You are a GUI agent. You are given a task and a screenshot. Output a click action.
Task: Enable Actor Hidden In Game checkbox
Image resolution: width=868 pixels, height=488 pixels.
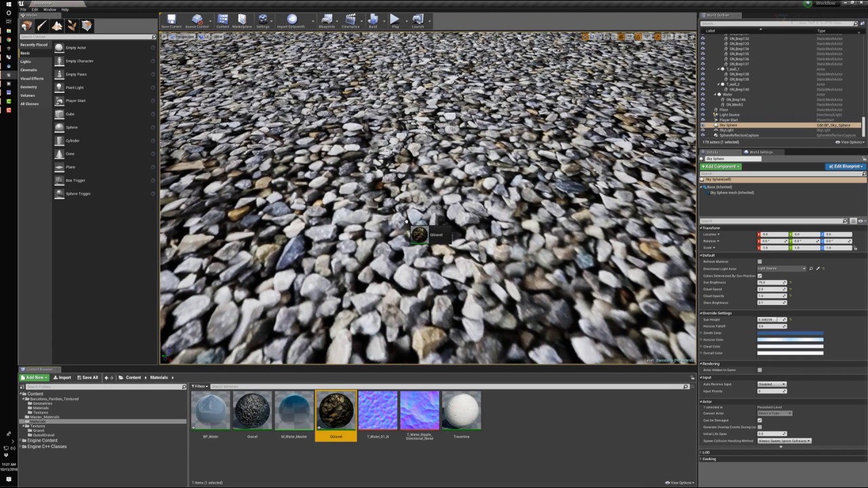(x=759, y=370)
